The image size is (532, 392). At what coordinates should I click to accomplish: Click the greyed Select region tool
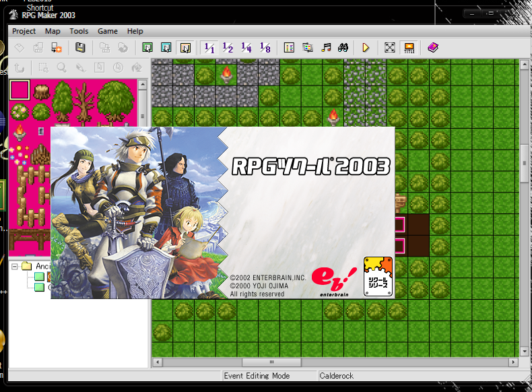tap(43, 68)
